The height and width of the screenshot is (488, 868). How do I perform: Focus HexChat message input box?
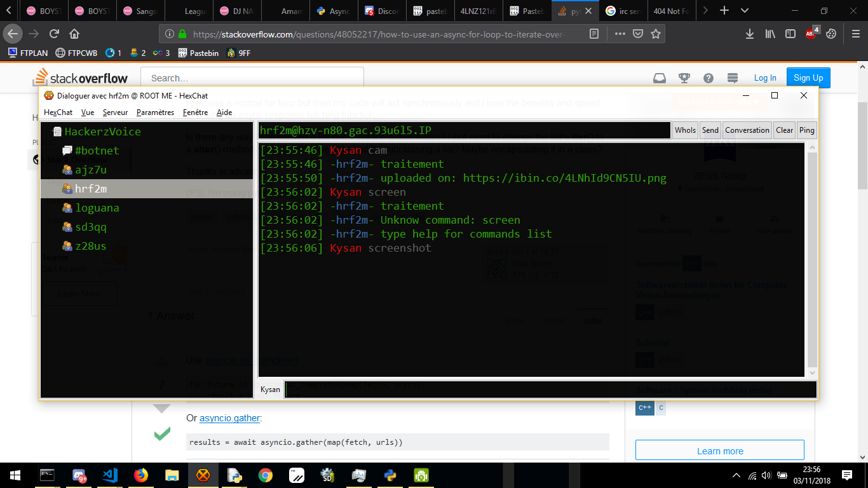click(x=550, y=390)
